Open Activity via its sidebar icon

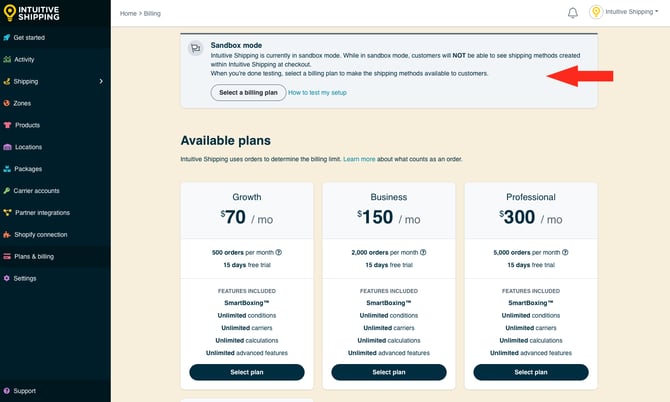pos(7,59)
